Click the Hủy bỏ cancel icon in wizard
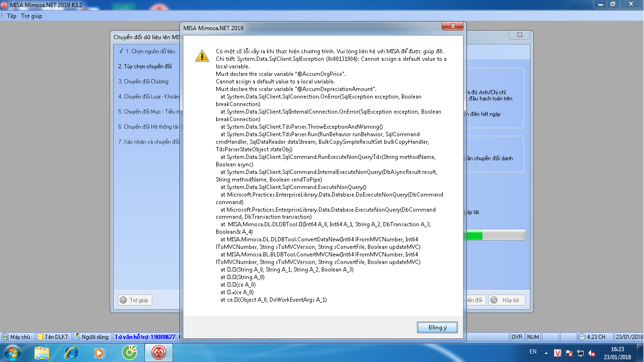This screenshot has height=362, width=644. click(495, 300)
